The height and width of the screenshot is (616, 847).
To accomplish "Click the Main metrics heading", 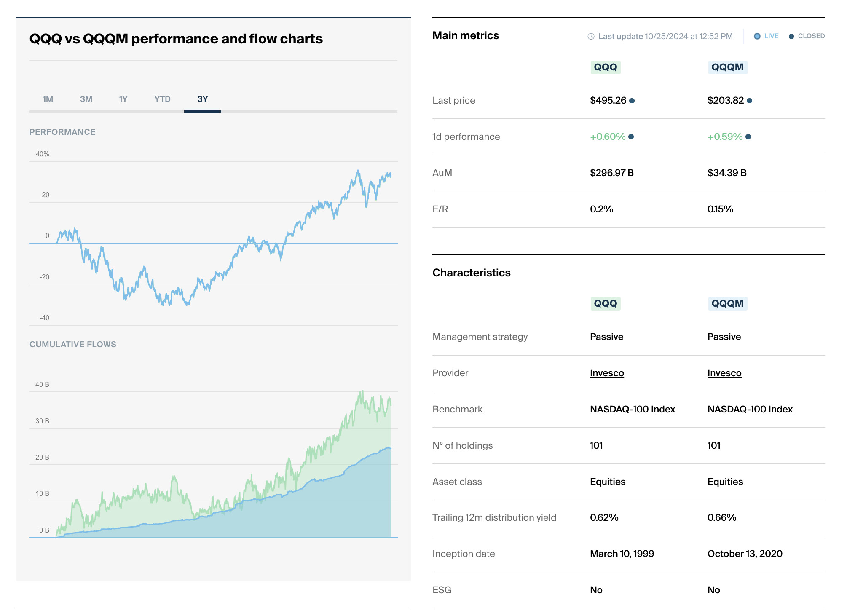I will (x=466, y=35).
